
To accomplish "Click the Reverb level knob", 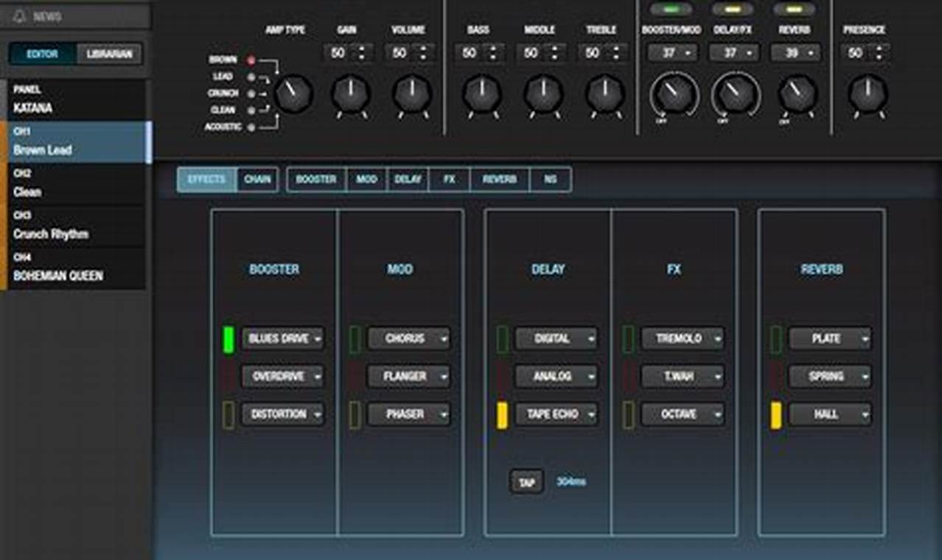I will [797, 94].
